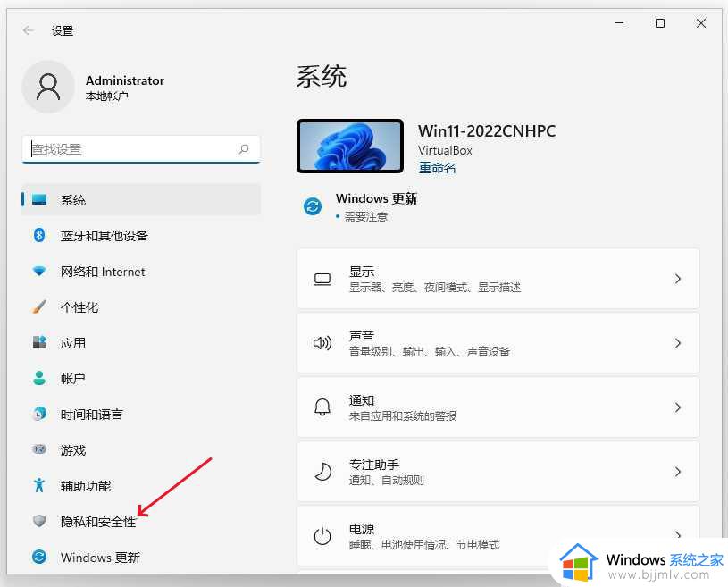
Task: Minimize the Settings window
Action: [619, 22]
